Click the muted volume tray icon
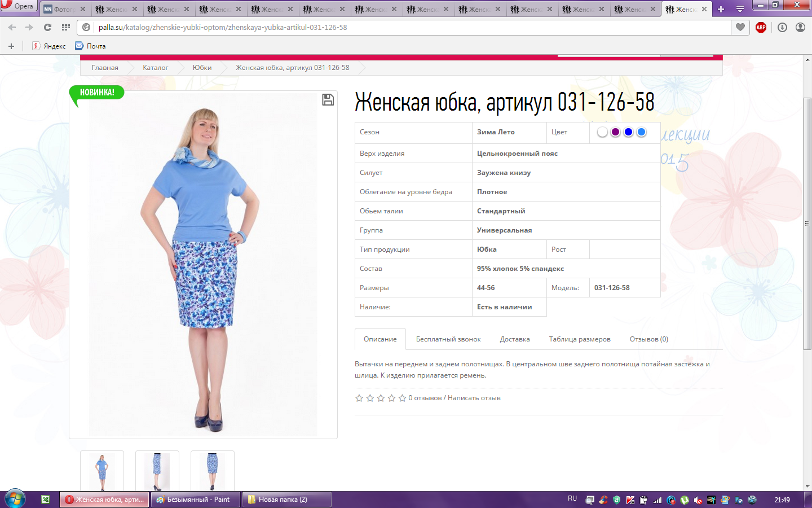Viewport: 812px width, 508px height. [x=698, y=500]
